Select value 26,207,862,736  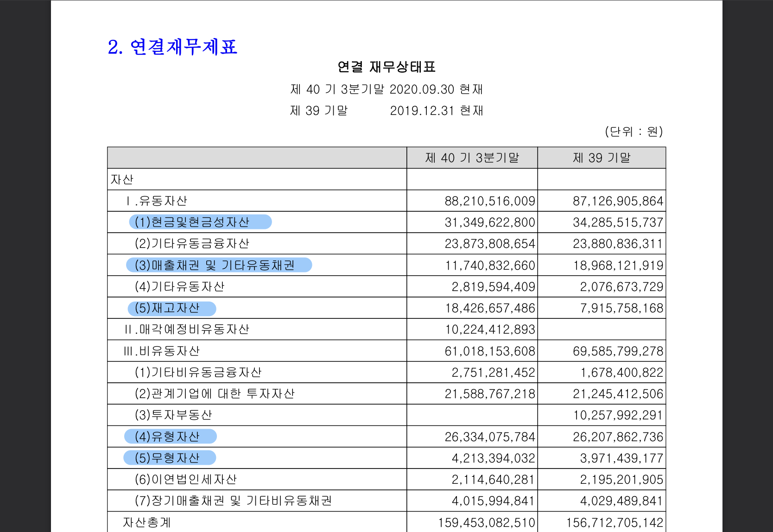(x=618, y=437)
